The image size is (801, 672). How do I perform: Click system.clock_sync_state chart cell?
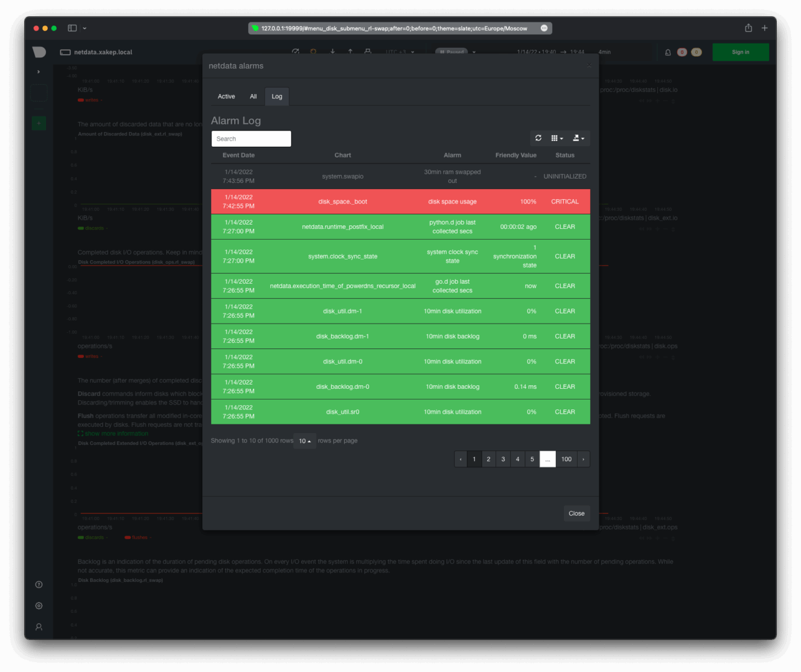342,256
